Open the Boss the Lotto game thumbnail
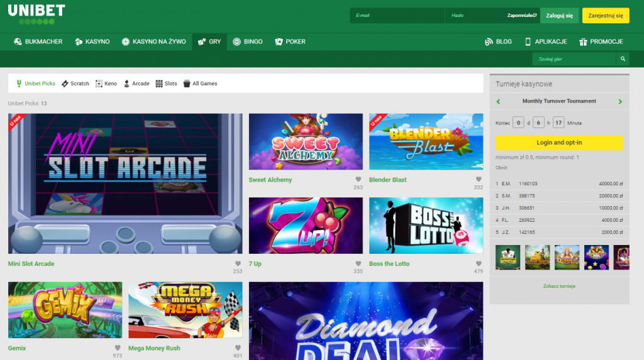The height and width of the screenshot is (360, 644). coord(426,226)
